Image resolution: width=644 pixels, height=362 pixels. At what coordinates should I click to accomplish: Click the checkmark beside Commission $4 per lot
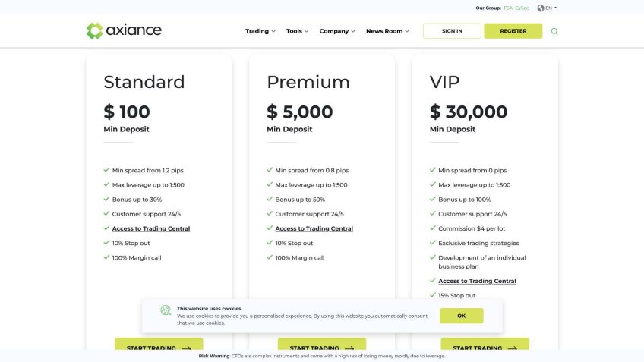pyautogui.click(x=432, y=228)
